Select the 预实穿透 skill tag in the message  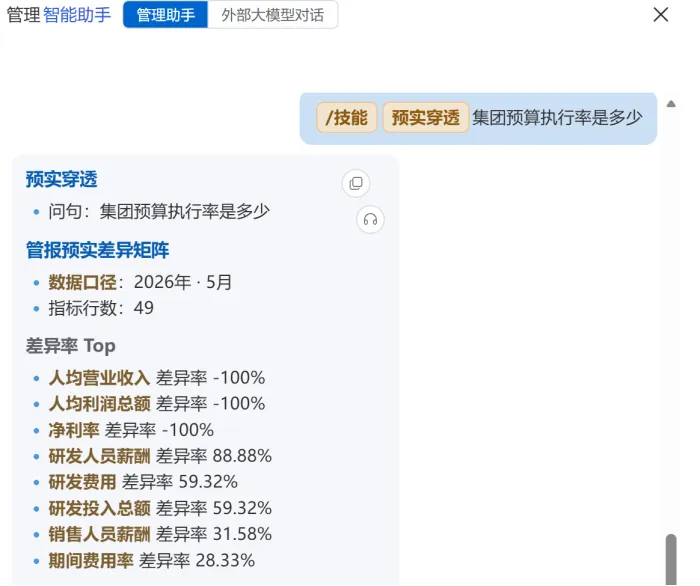tap(425, 118)
